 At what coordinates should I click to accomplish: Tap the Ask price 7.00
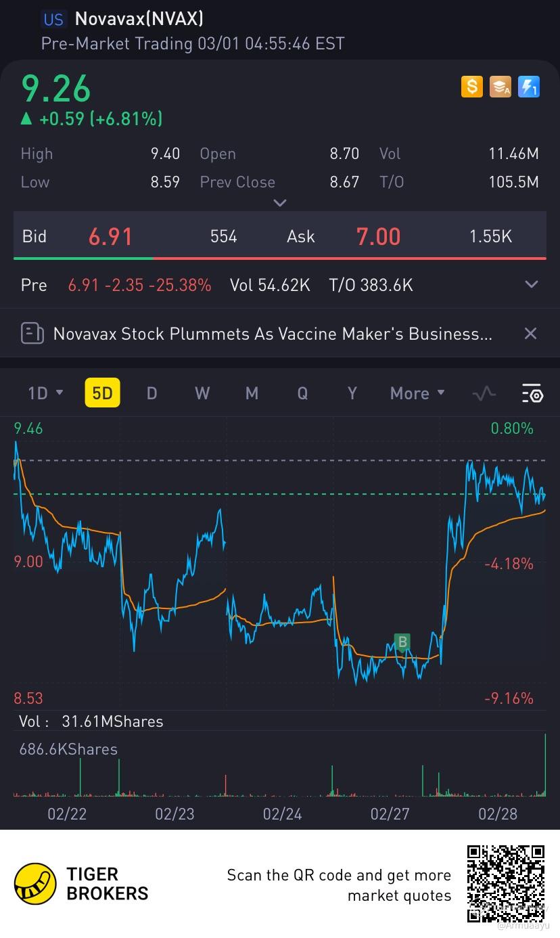point(378,236)
